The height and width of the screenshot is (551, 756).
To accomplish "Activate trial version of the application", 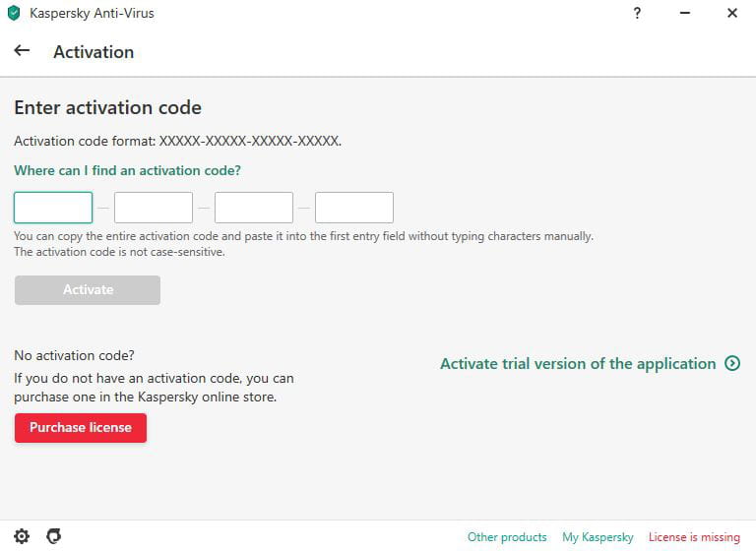I will 578,363.
